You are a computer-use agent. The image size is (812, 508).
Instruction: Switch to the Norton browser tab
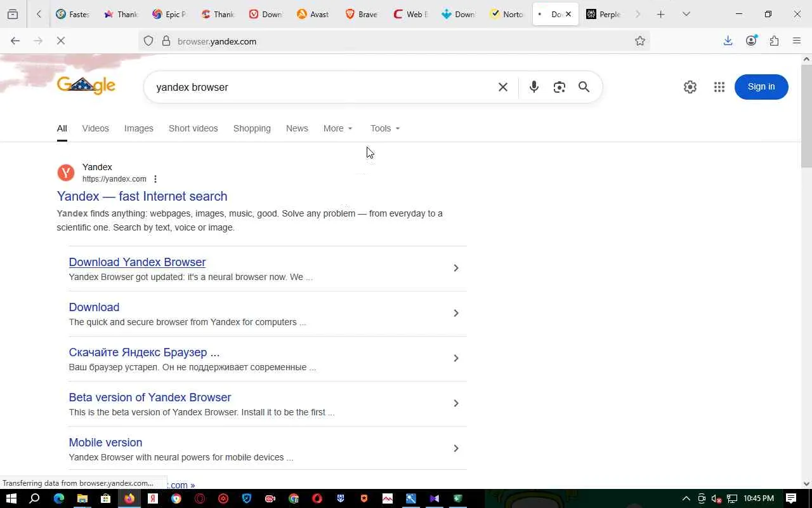pyautogui.click(x=507, y=14)
